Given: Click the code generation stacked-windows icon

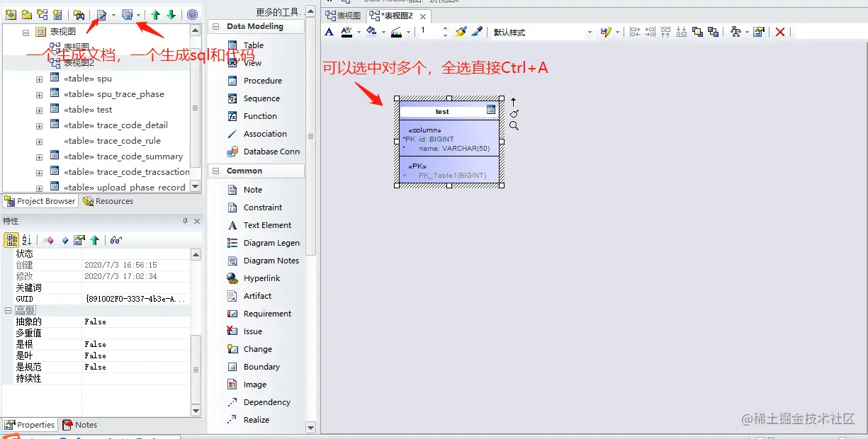Looking at the screenshot, I should (127, 14).
